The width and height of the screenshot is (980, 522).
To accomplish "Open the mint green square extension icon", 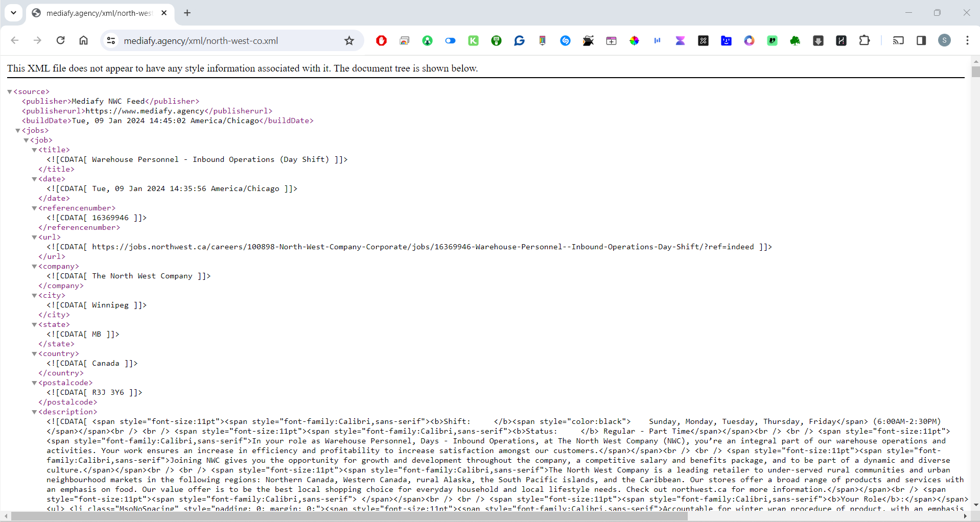I will [x=772, y=41].
